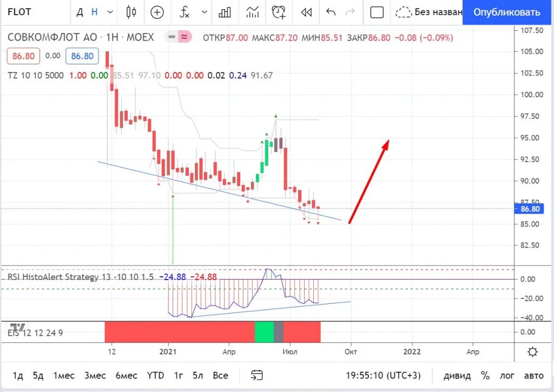Start bar replay rewind icon

click(x=306, y=12)
